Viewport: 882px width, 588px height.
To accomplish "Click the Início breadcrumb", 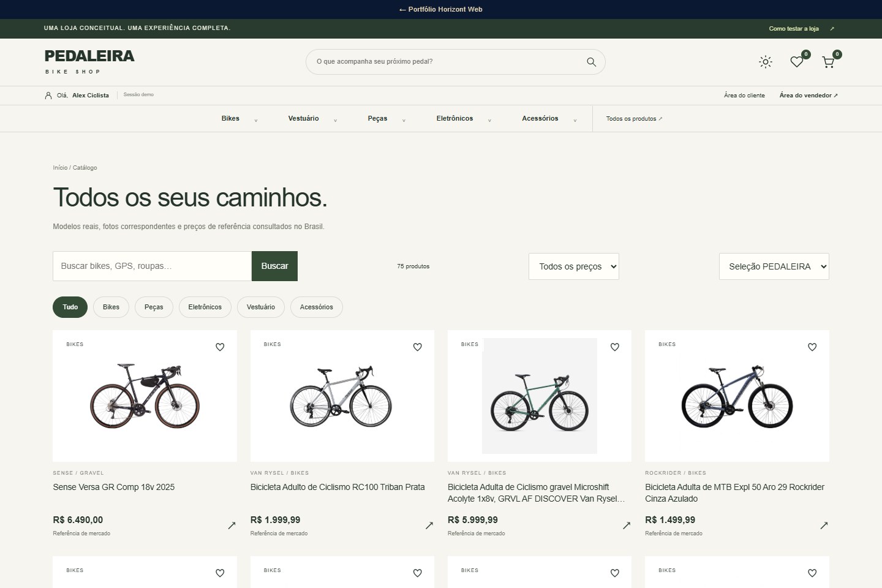I will coord(60,168).
